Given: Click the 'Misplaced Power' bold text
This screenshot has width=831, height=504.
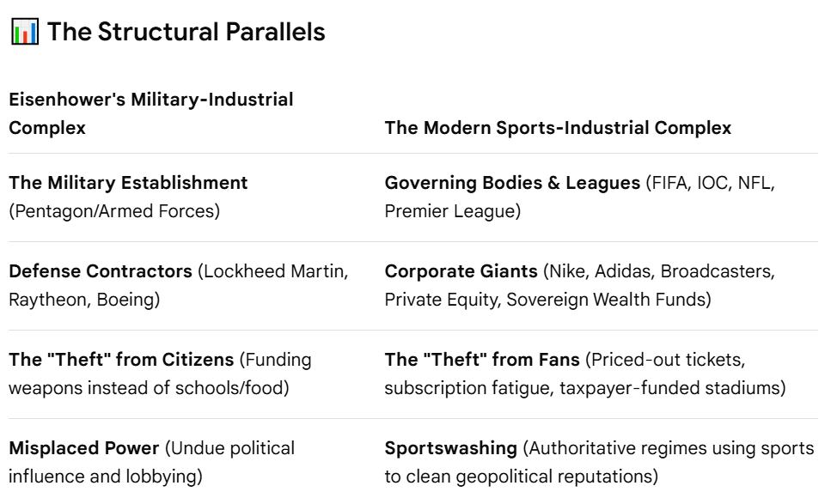Looking at the screenshot, I should coord(84,448).
